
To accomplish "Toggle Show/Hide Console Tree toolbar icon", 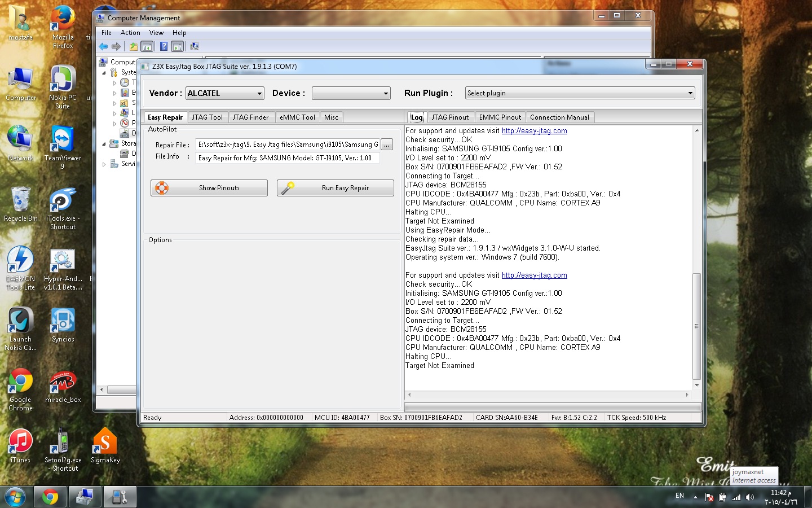I will pyautogui.click(x=147, y=46).
